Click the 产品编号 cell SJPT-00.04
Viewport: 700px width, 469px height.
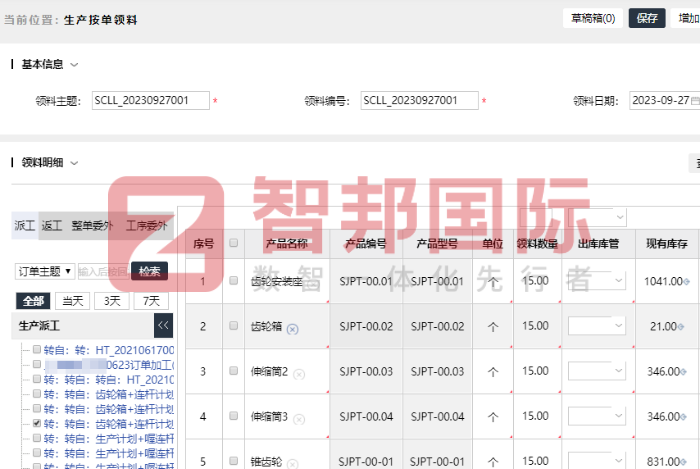pyautogui.click(x=366, y=416)
